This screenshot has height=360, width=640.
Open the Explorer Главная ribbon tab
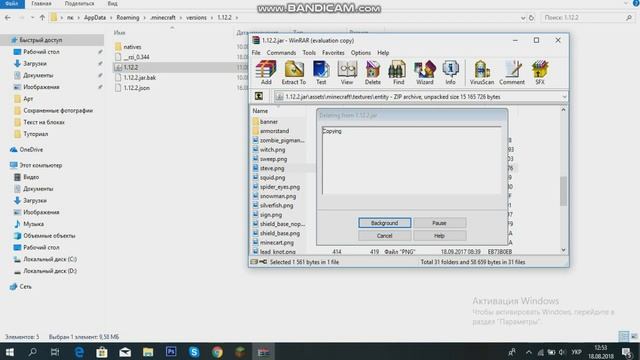click(x=41, y=4)
